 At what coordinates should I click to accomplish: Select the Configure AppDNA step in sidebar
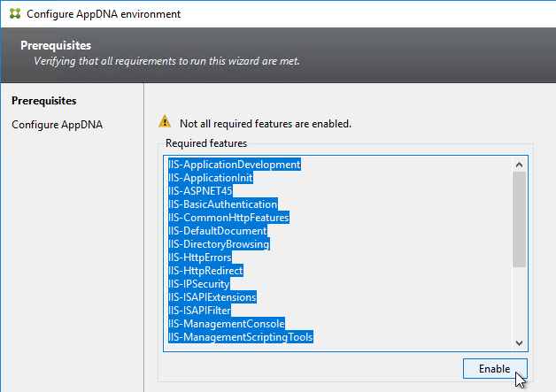pyautogui.click(x=57, y=125)
